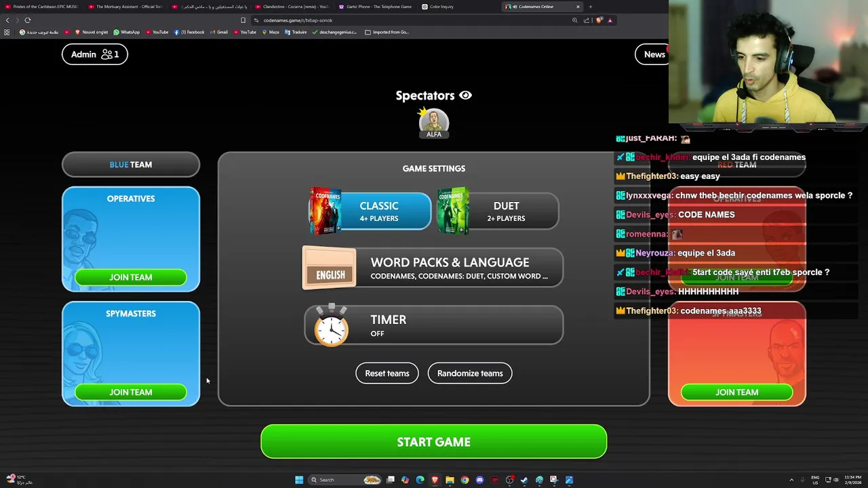The height and width of the screenshot is (488, 868).
Task: Open the bookmarks bar apps grid
Action: tap(7, 32)
